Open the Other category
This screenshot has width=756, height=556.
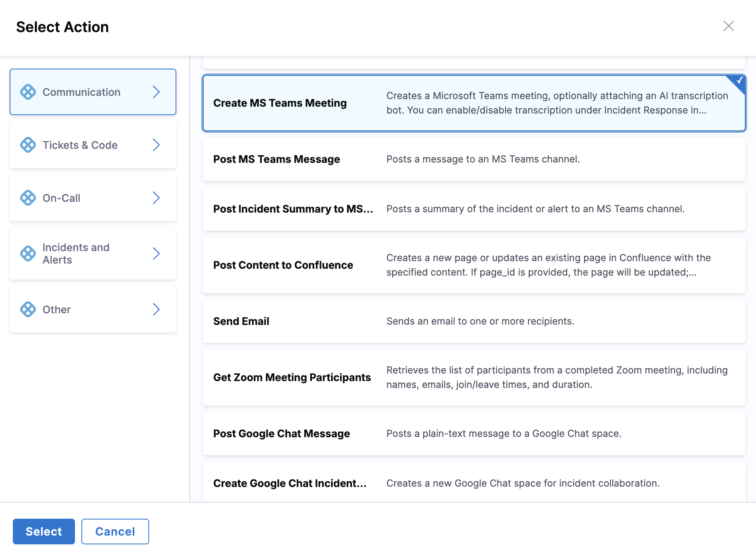point(93,309)
